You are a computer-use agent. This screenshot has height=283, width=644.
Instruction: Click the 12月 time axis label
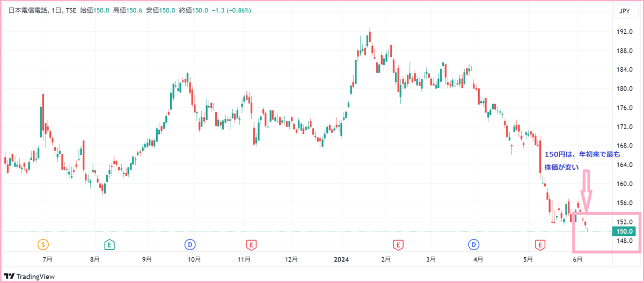[x=291, y=260]
